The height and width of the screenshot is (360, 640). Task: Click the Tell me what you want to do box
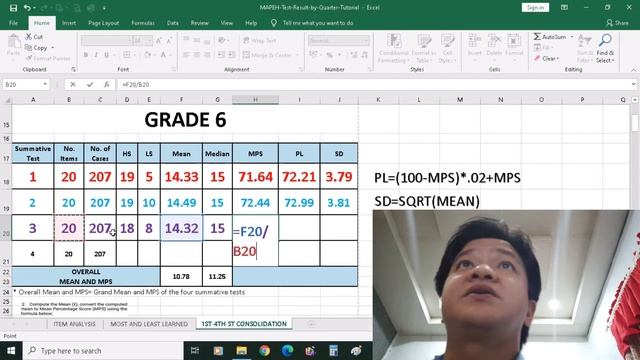click(318, 23)
